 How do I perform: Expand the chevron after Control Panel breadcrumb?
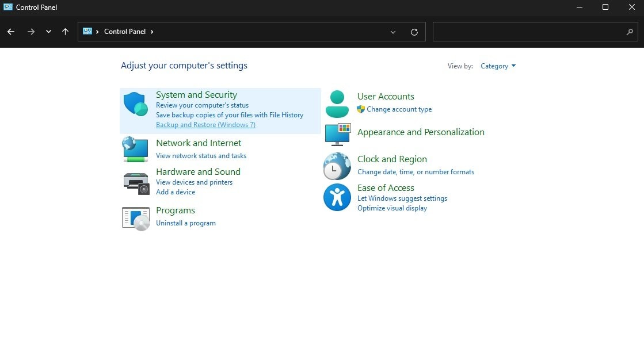152,32
